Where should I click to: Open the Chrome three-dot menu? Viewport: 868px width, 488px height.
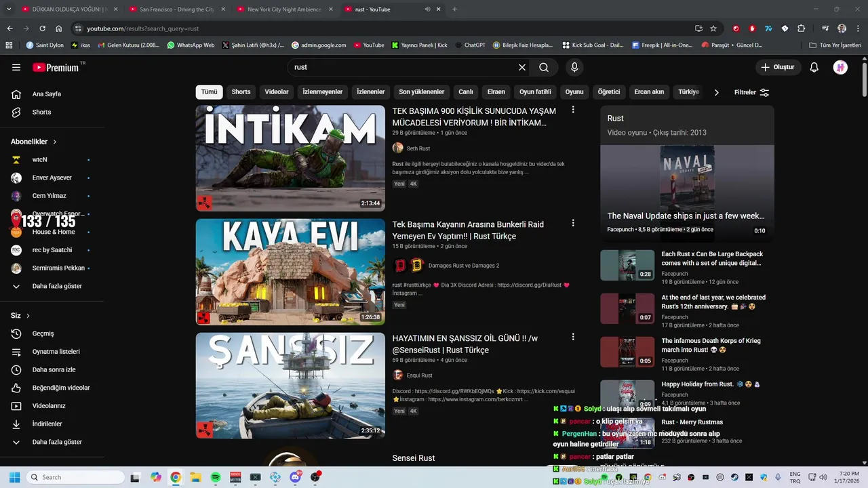click(857, 28)
